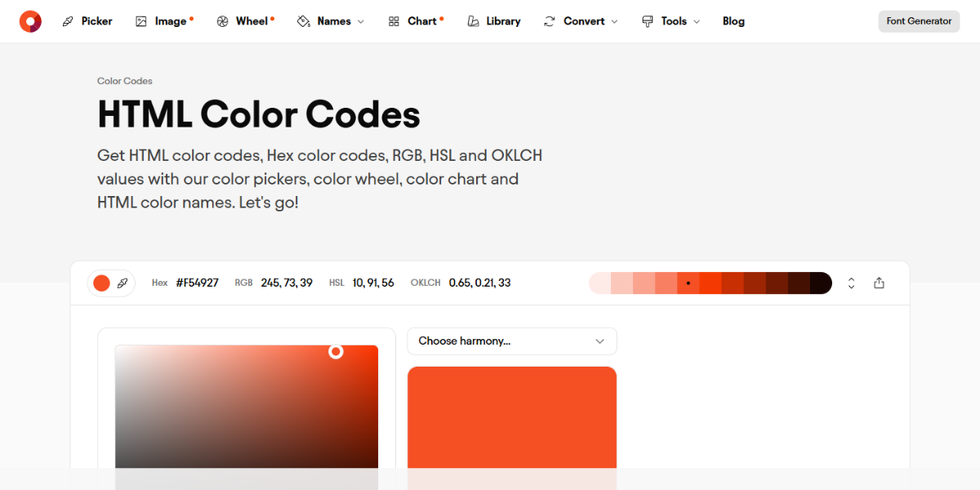The width and height of the screenshot is (980, 490).
Task: Click the up-down chevrons icon near the shades
Action: coord(851,283)
